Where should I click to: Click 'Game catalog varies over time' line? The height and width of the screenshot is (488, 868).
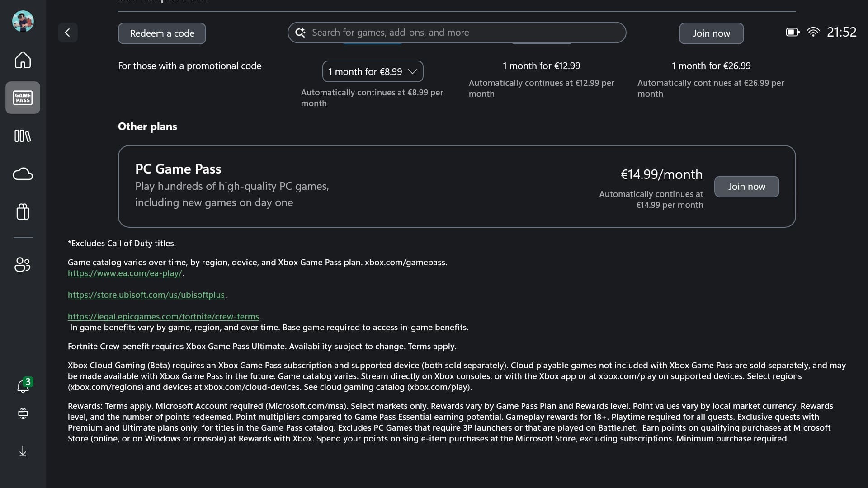click(x=257, y=263)
